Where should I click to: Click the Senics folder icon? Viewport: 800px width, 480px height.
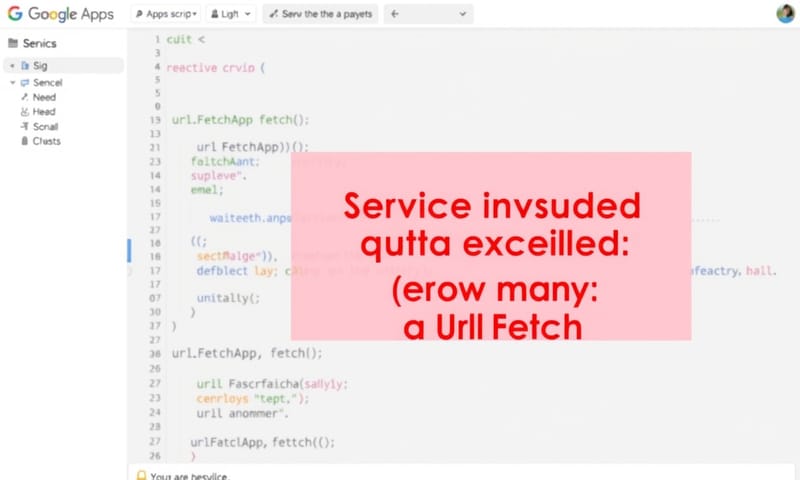point(12,44)
